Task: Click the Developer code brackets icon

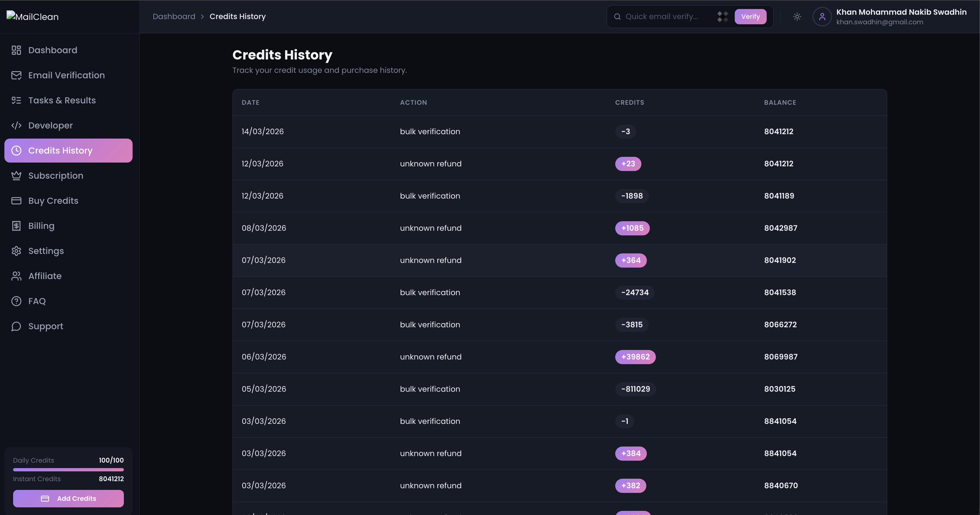Action: pyautogui.click(x=16, y=125)
